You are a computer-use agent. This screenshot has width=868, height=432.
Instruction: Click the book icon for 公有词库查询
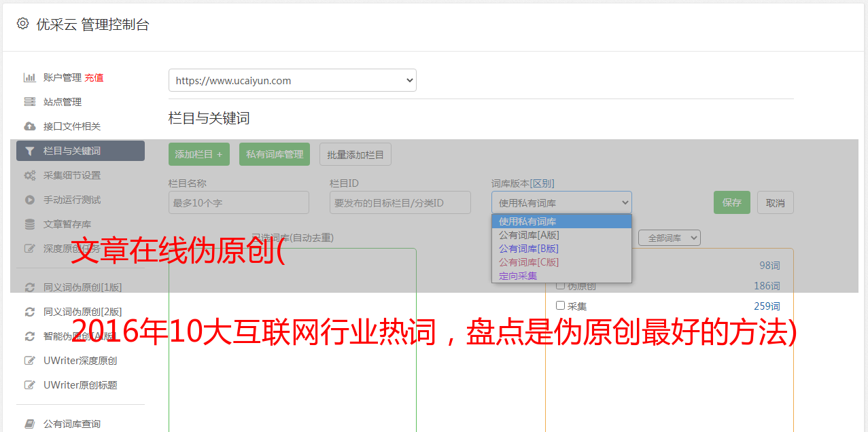pos(30,424)
